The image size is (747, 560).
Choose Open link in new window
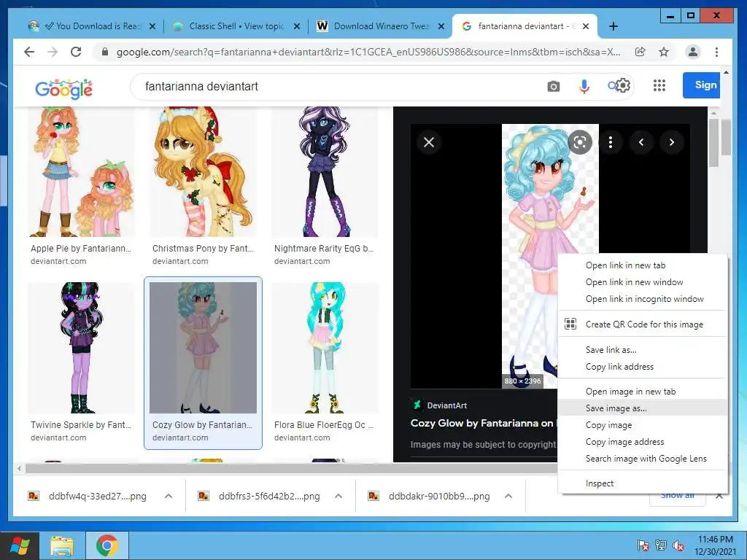[x=642, y=282]
